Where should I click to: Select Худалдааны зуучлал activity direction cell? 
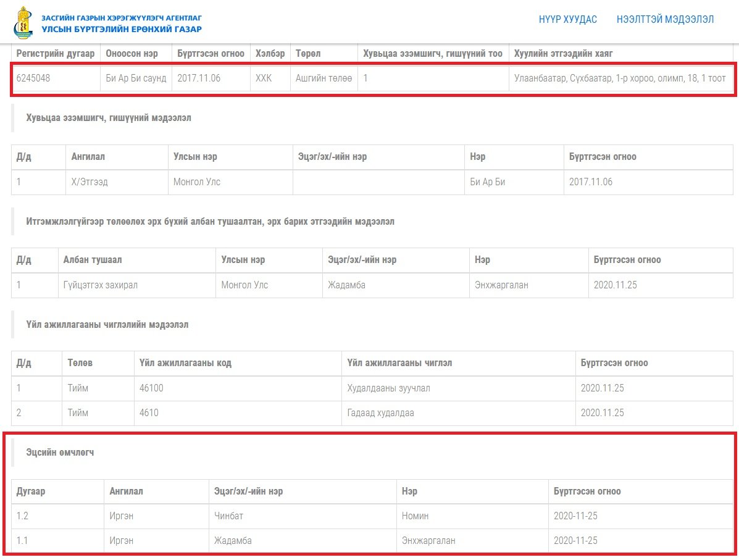click(x=459, y=388)
